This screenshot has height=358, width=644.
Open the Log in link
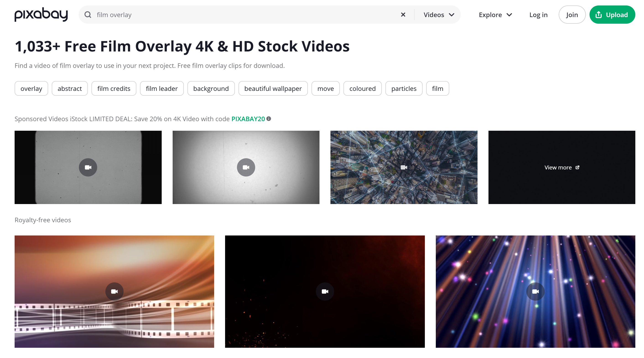538,15
